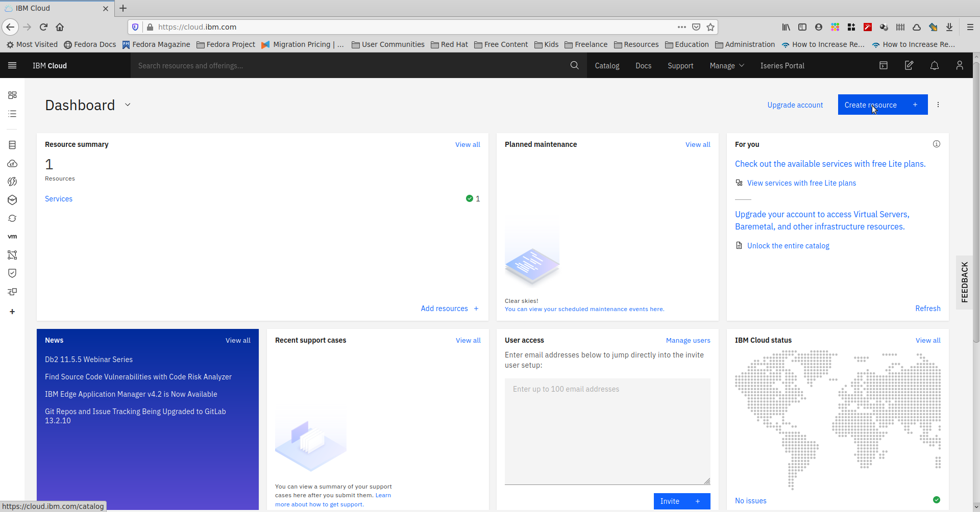Open the API Management sidebar icon
This screenshot has width=980, height=512.
coord(12,255)
